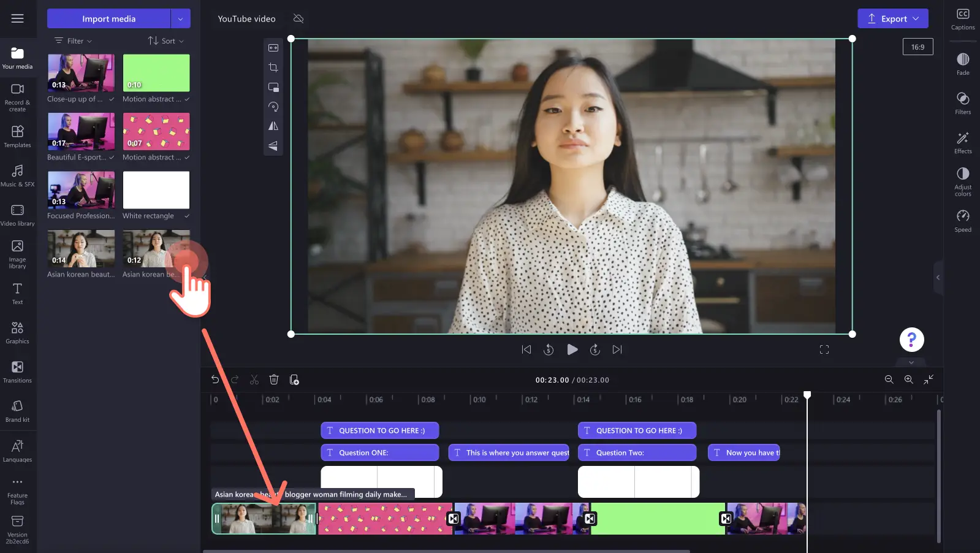Click the YouTube video project title

[246, 18]
